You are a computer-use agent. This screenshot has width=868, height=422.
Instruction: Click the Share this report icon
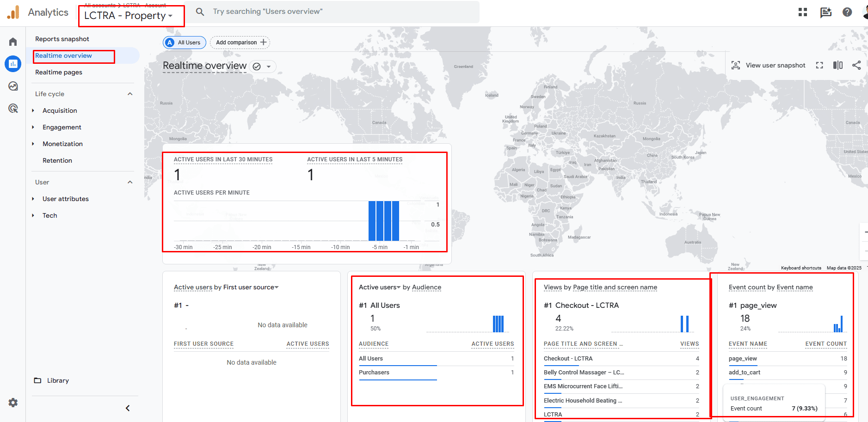[856, 65]
